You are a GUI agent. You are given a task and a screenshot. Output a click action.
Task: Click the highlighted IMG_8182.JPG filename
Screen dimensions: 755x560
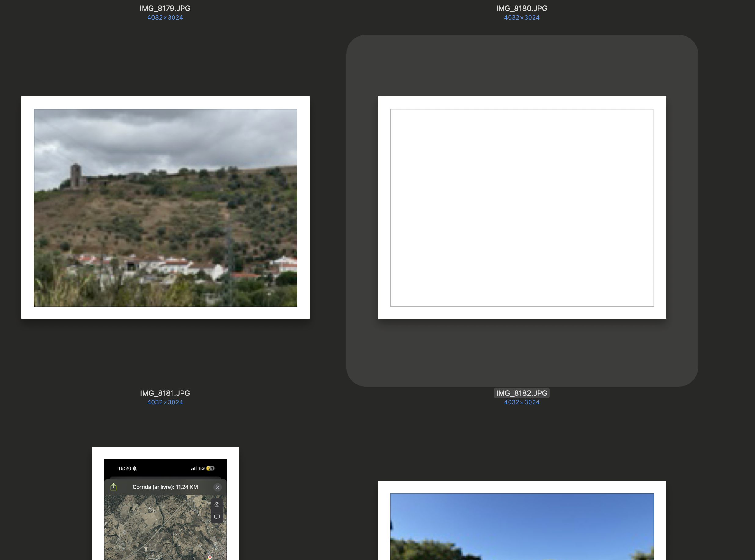pos(521,393)
